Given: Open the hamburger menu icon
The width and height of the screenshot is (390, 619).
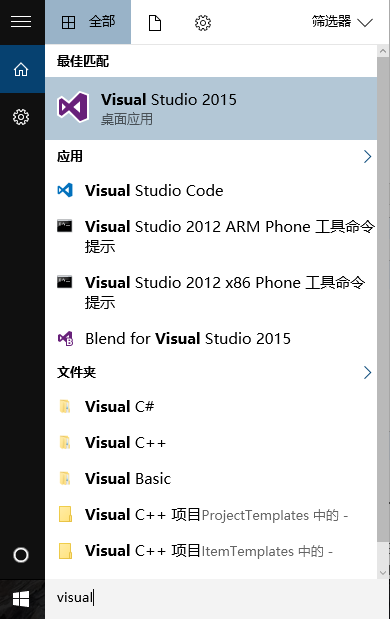Looking at the screenshot, I should click(21, 22).
